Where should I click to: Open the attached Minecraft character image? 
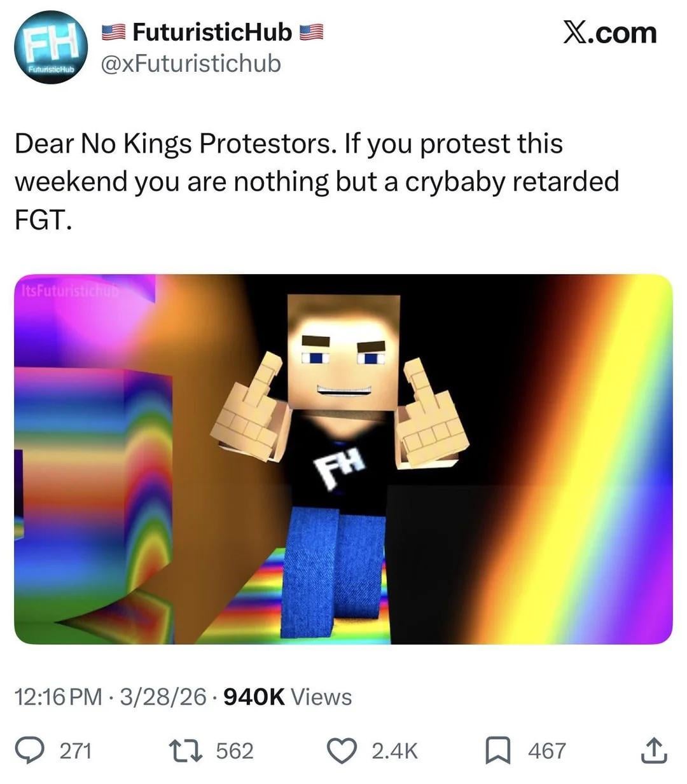(x=343, y=459)
